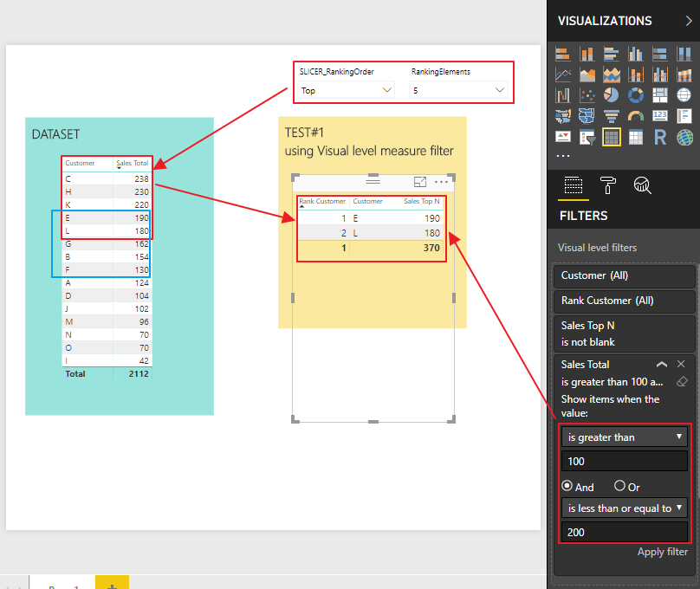Open More options on the selected table

click(x=441, y=182)
